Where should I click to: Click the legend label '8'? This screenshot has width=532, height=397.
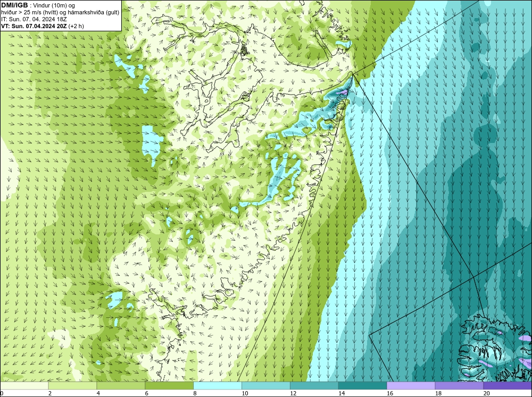click(195, 393)
